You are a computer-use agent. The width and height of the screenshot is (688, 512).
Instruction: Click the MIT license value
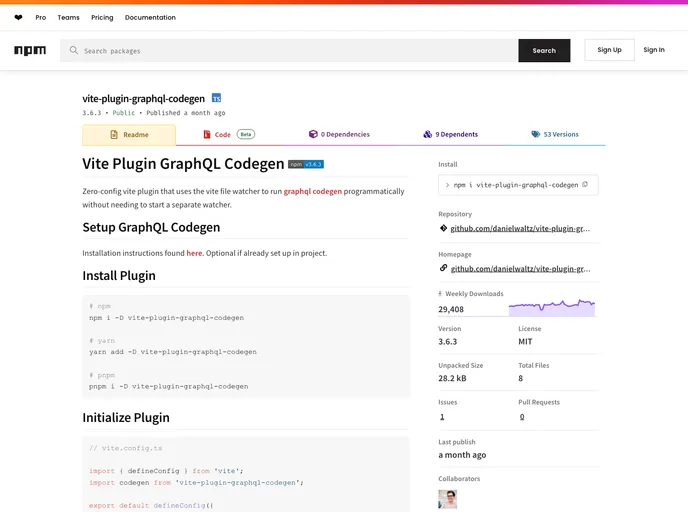525,342
